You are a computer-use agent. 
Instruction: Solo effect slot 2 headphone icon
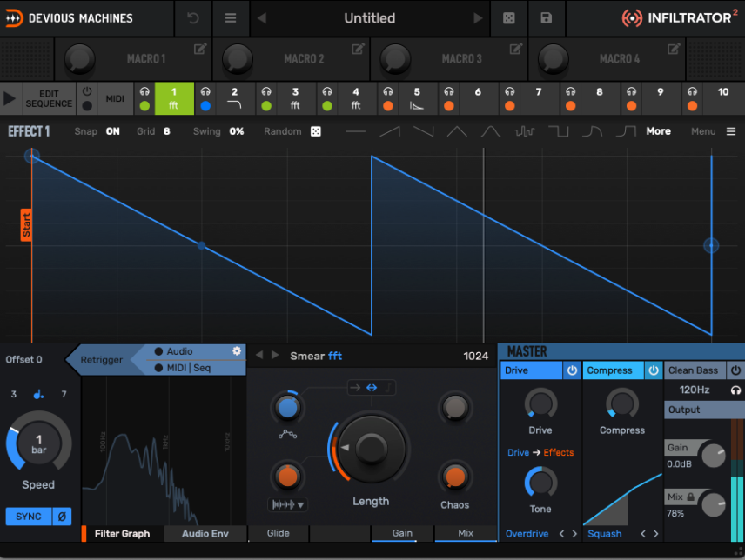[x=205, y=91]
